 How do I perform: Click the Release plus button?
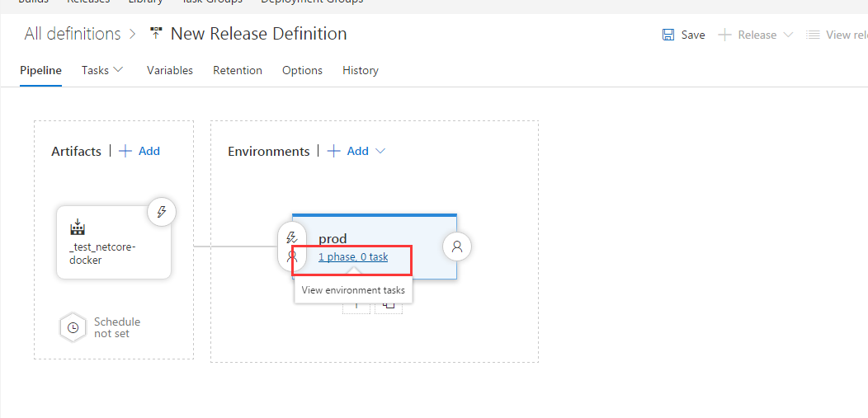click(724, 35)
